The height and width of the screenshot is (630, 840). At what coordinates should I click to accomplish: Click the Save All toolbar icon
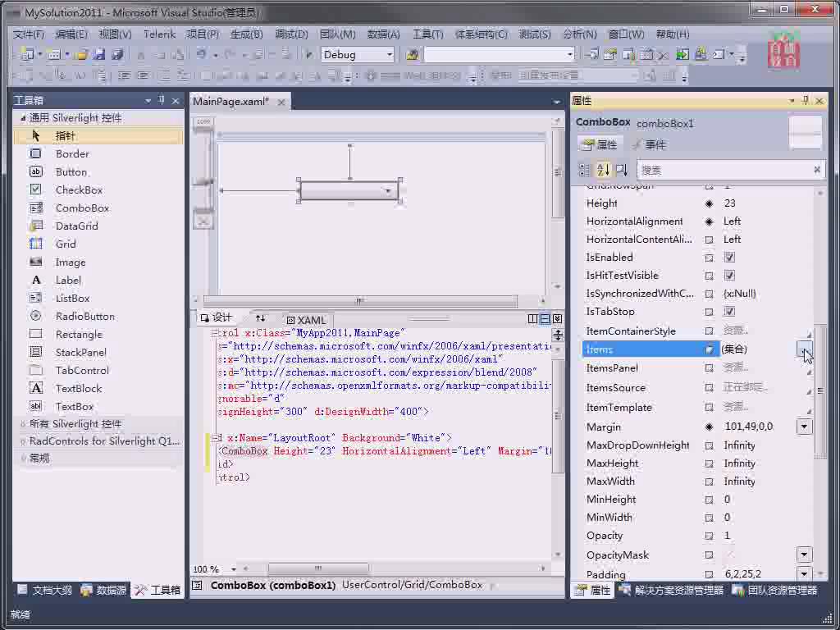click(117, 55)
